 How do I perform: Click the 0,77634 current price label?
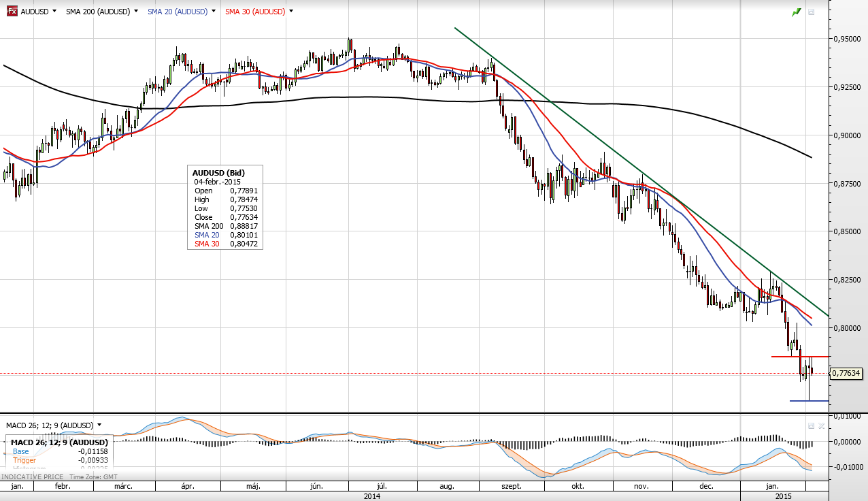pyautogui.click(x=847, y=373)
